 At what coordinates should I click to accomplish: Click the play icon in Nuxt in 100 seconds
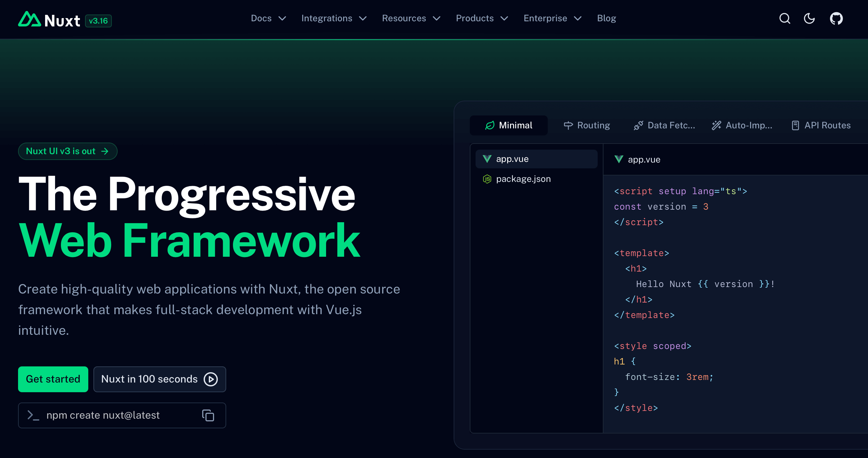(x=211, y=379)
